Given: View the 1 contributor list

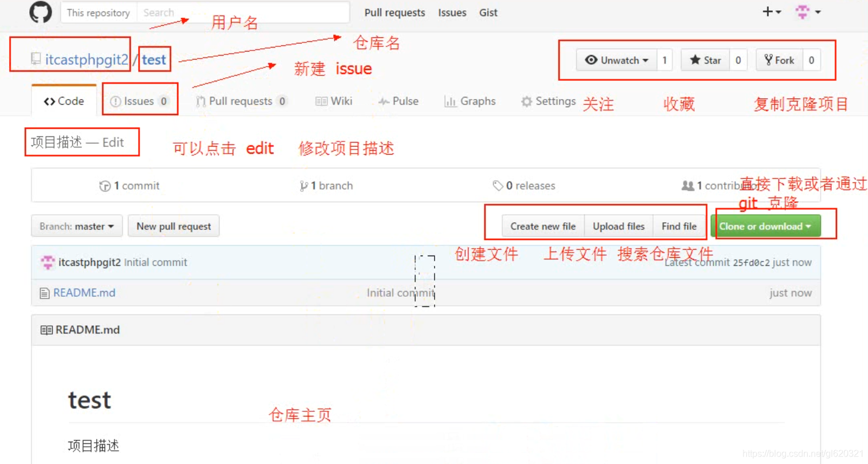Looking at the screenshot, I should tap(720, 186).
